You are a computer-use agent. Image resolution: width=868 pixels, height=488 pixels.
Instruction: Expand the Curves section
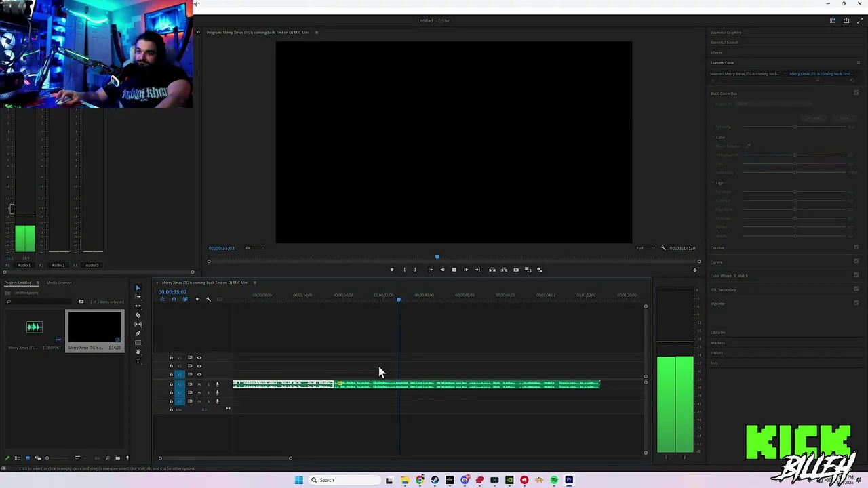[x=716, y=262]
